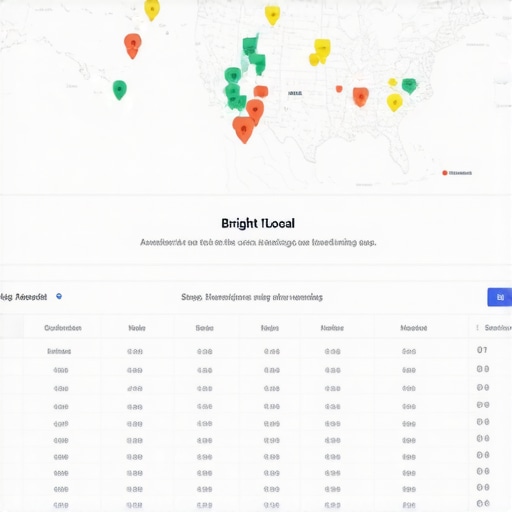Select the lone green pin over the ocean
This screenshot has height=512, width=512.
(119, 90)
